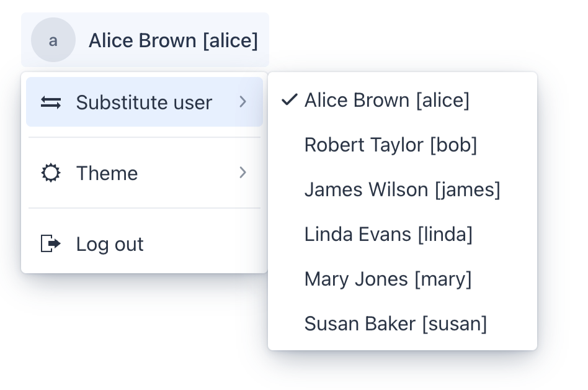
Task: Click the swap arrows icon beside Substitute user
Action: 51,102
